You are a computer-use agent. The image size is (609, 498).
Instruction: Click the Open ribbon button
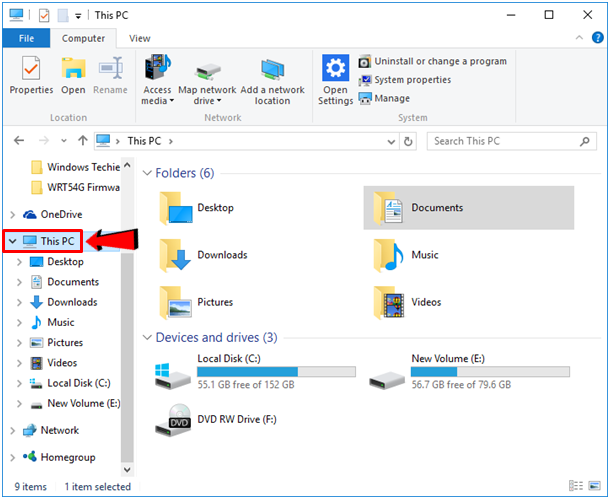click(x=73, y=76)
